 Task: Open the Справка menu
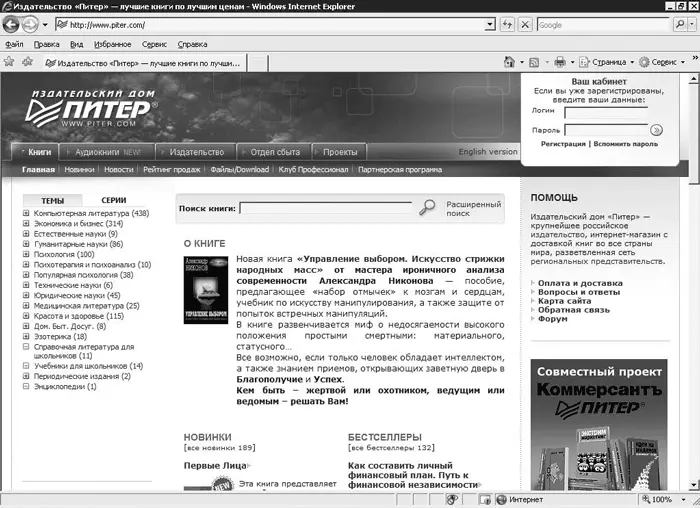[x=192, y=44]
